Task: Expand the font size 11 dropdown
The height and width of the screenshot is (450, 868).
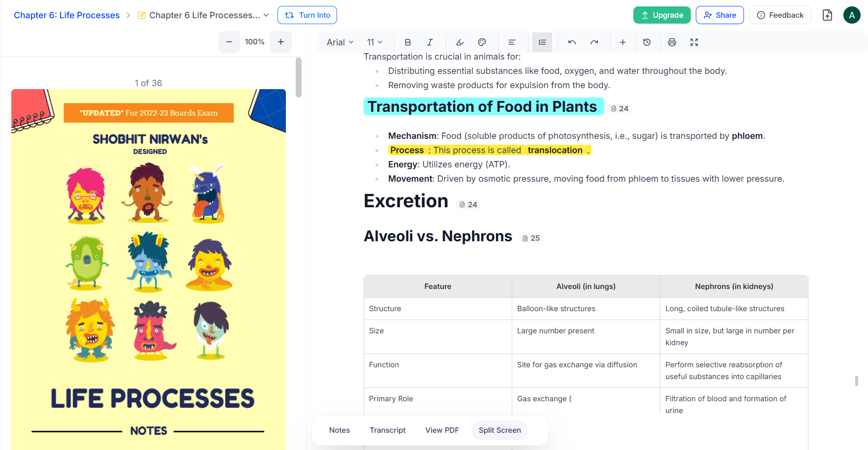Action: tap(374, 42)
